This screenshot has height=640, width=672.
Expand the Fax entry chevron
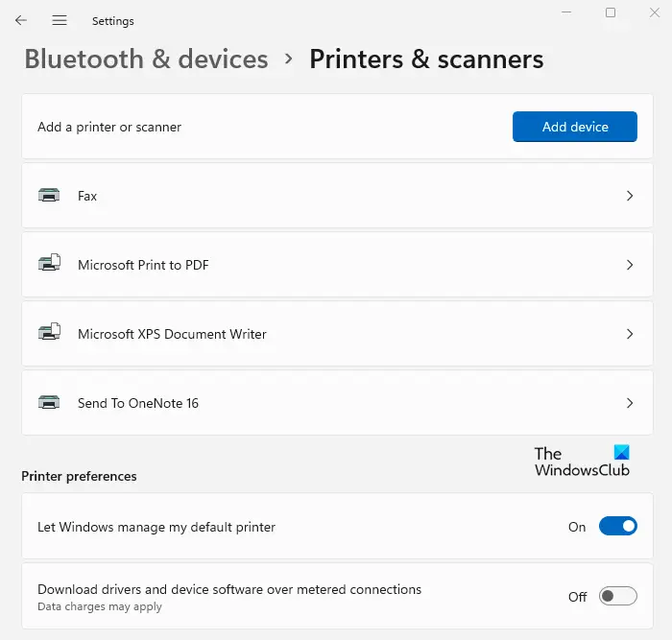point(630,196)
